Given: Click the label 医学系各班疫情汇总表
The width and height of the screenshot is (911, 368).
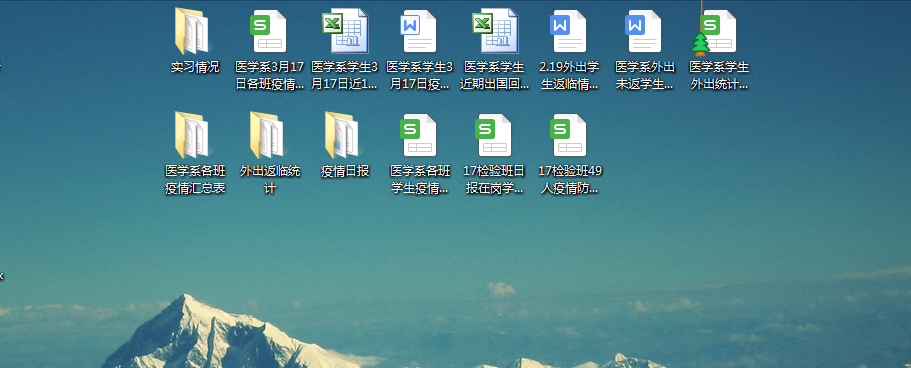Looking at the screenshot, I should (195, 180).
